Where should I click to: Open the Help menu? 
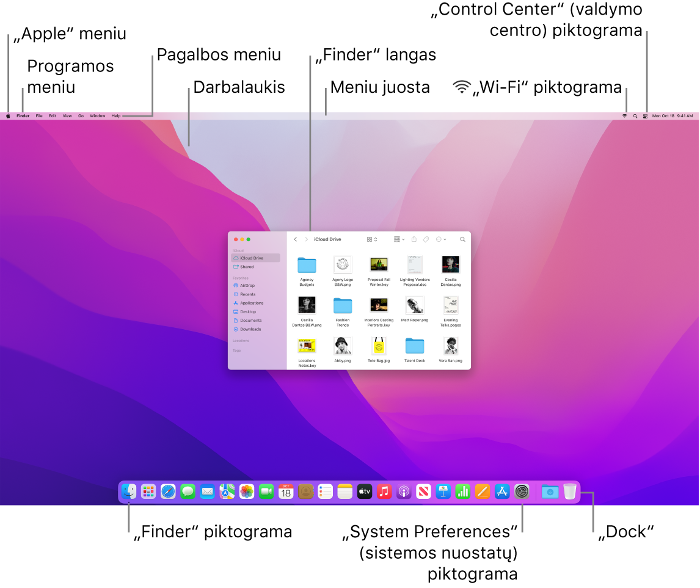pyautogui.click(x=115, y=115)
